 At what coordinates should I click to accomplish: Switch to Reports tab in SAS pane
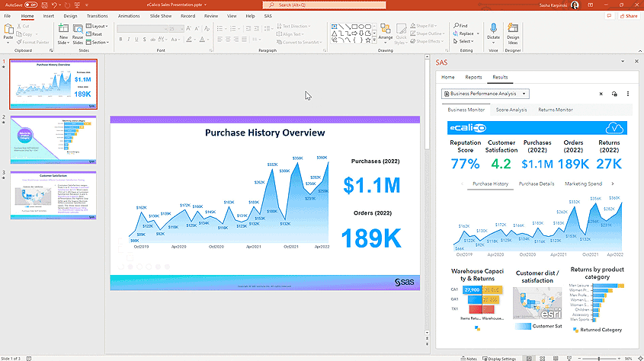[x=473, y=77]
